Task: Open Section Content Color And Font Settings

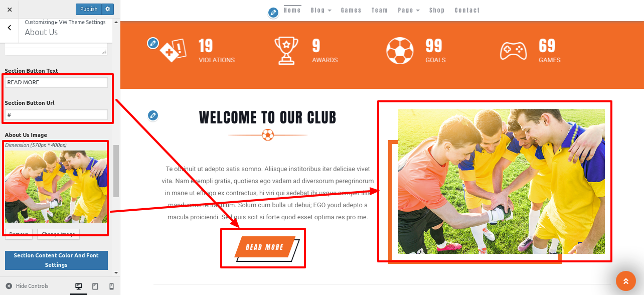Action: click(x=56, y=260)
